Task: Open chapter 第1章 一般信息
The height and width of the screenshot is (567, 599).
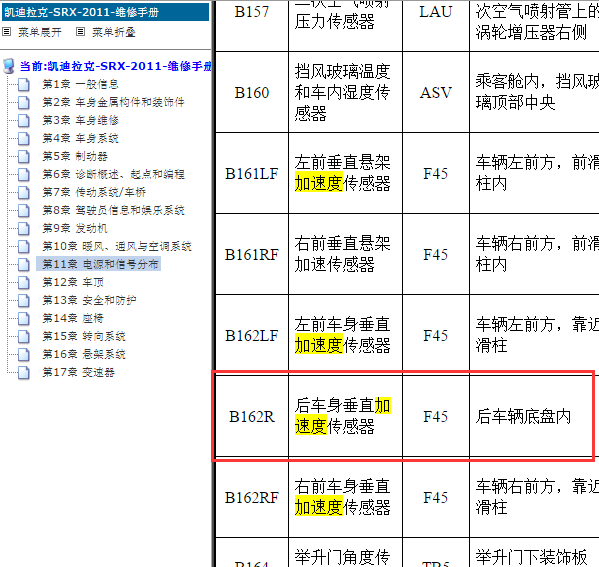Action: coord(80,84)
